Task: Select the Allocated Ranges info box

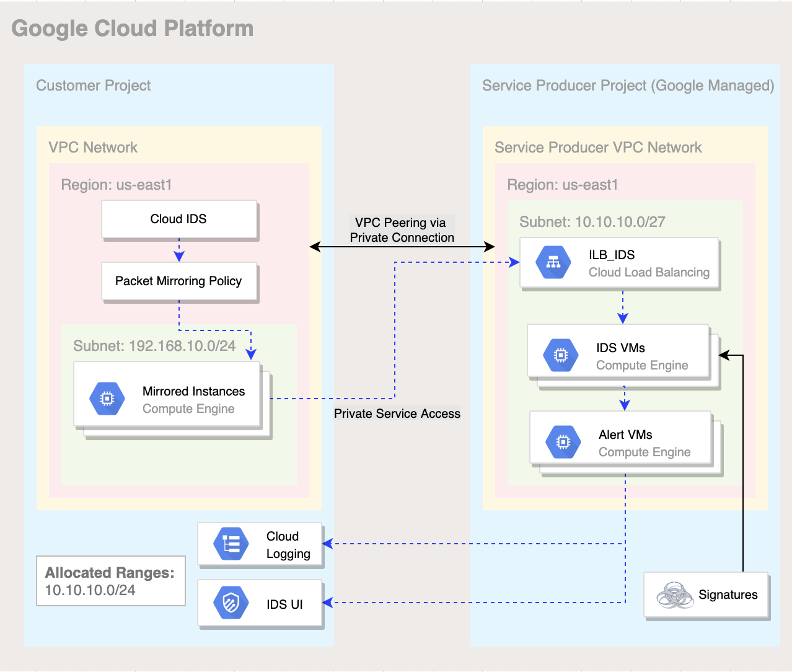Action: point(110,580)
